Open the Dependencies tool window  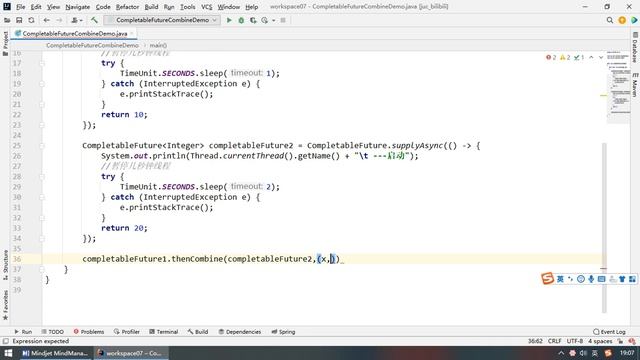240,332
